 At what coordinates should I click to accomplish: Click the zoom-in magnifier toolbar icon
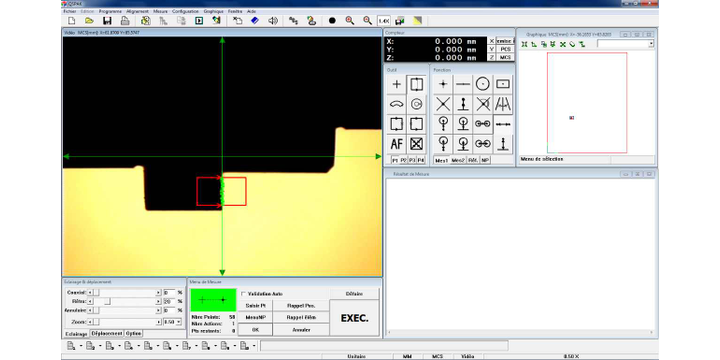coord(349,21)
